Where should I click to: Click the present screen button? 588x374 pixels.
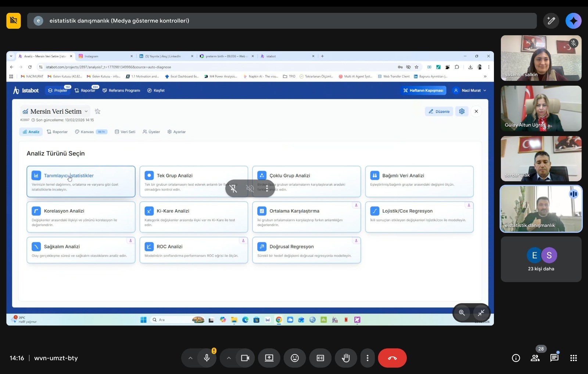coord(269,358)
